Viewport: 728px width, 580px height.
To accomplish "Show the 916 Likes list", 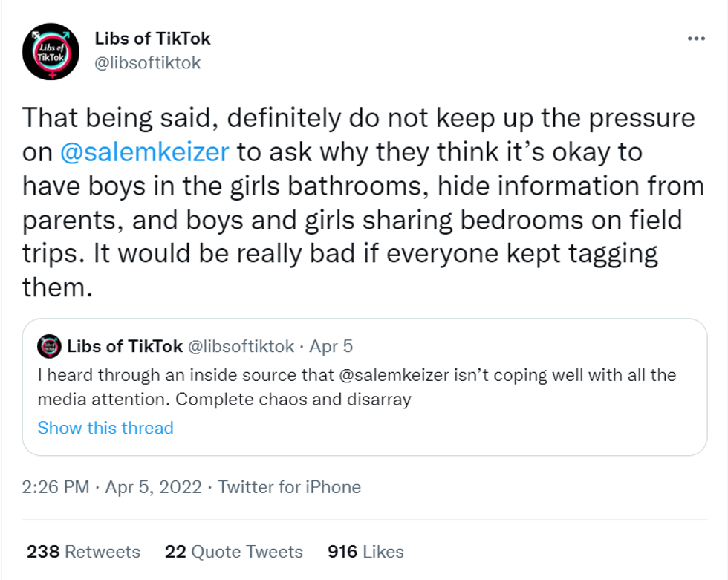I will coord(365,552).
